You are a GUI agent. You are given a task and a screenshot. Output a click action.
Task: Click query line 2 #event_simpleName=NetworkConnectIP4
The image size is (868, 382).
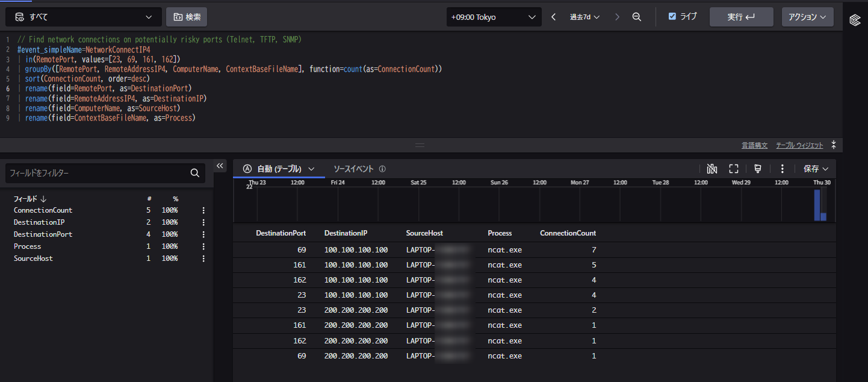click(84, 49)
